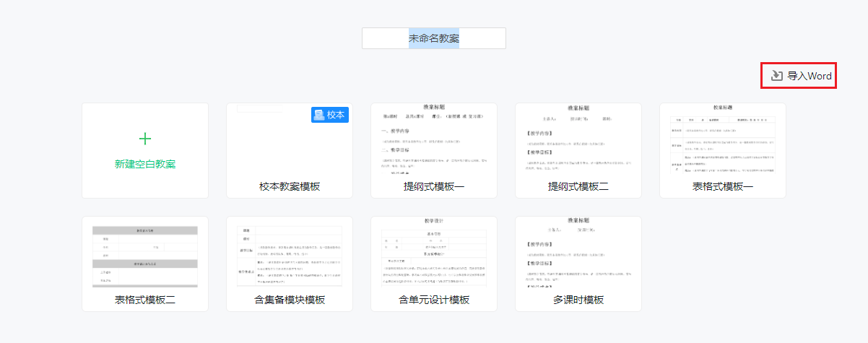The width and height of the screenshot is (868, 343).
Task: Open the 含集备模块模板 preview thumbnail
Action: click(x=290, y=253)
